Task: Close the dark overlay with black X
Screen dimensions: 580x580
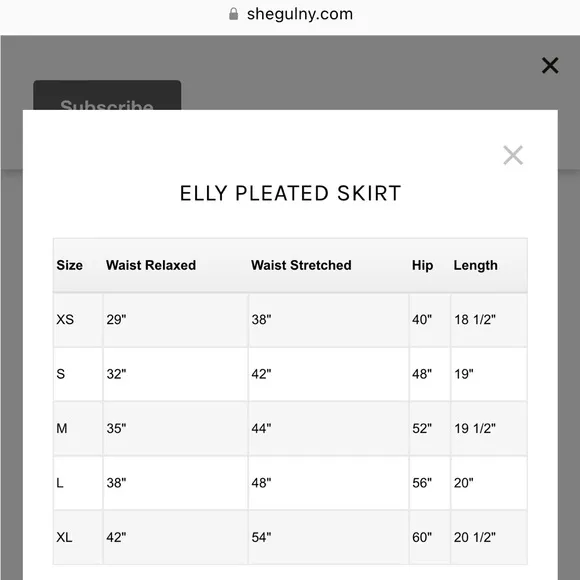Action: point(550,65)
